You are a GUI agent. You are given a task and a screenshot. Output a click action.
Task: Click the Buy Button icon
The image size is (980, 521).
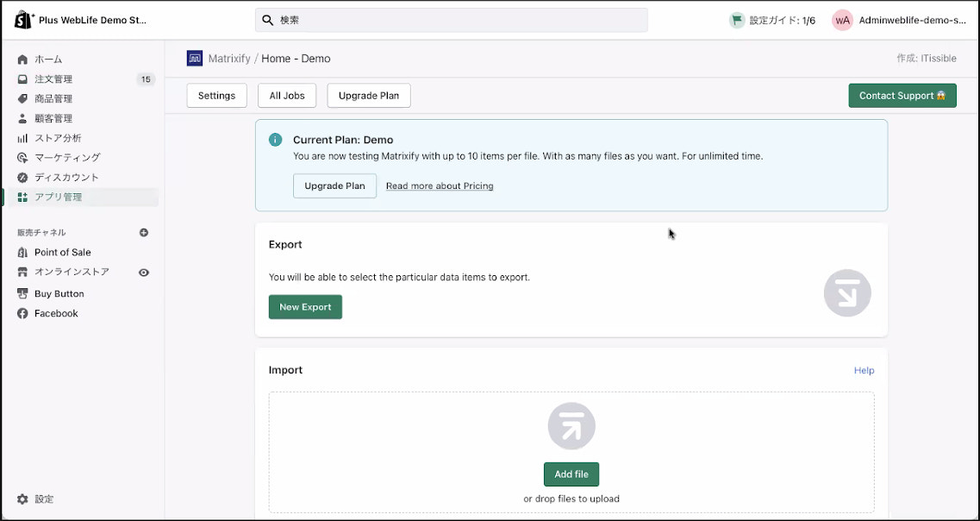(22, 294)
